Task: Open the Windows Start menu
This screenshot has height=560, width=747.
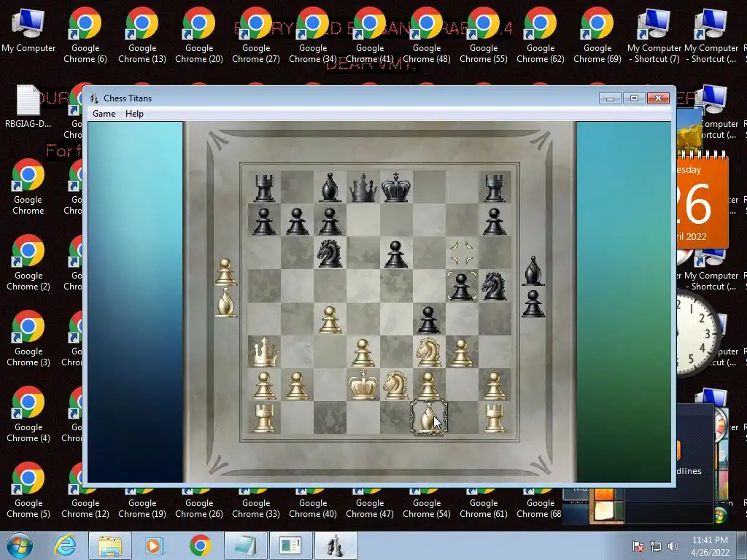Action: click(20, 545)
